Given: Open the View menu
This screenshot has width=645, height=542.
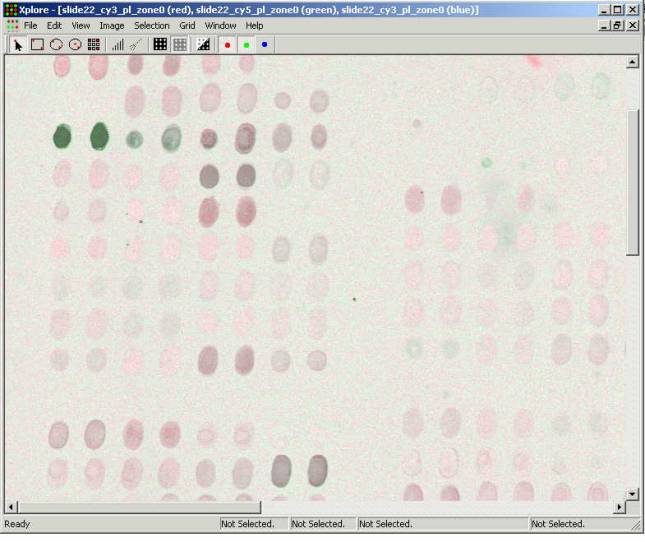Looking at the screenshot, I should coord(81,25).
